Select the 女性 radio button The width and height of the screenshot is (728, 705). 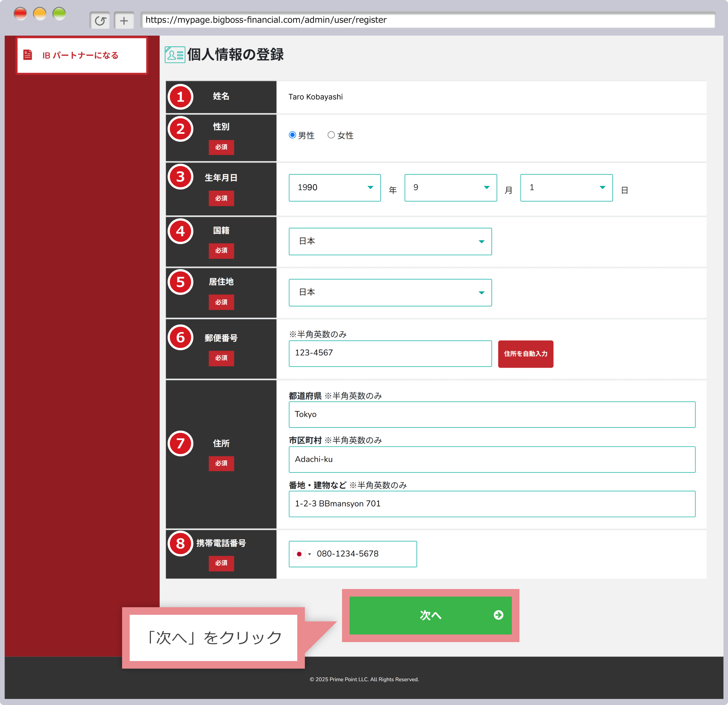(x=331, y=135)
